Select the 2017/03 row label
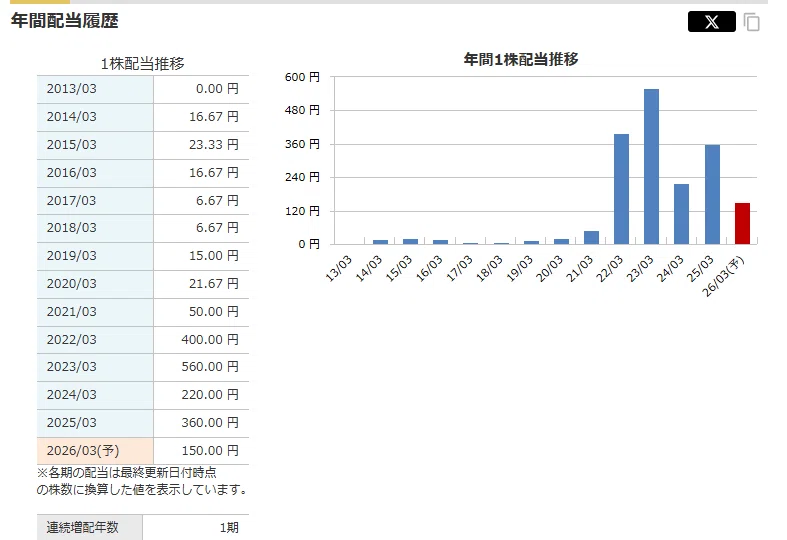This screenshot has height=540, width=787. [x=95, y=201]
